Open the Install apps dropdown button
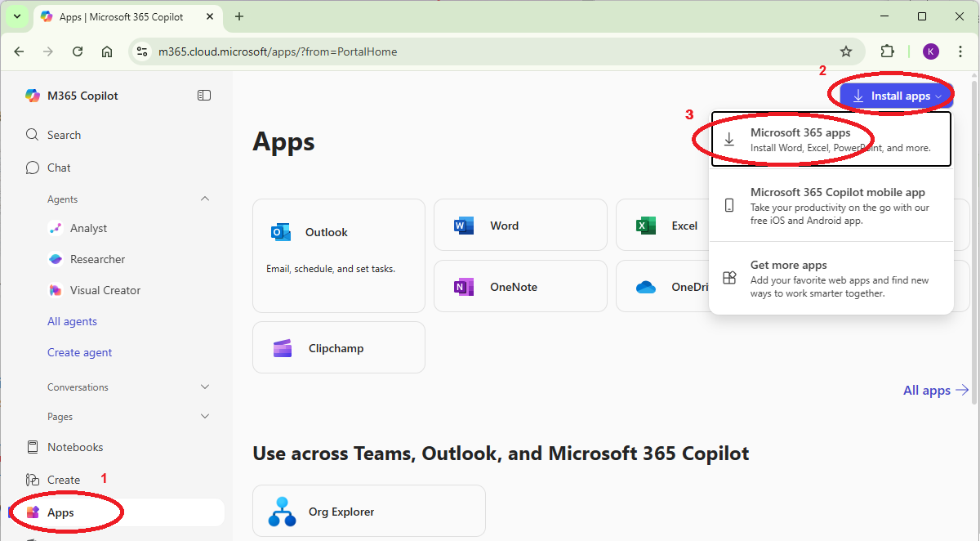 point(897,96)
